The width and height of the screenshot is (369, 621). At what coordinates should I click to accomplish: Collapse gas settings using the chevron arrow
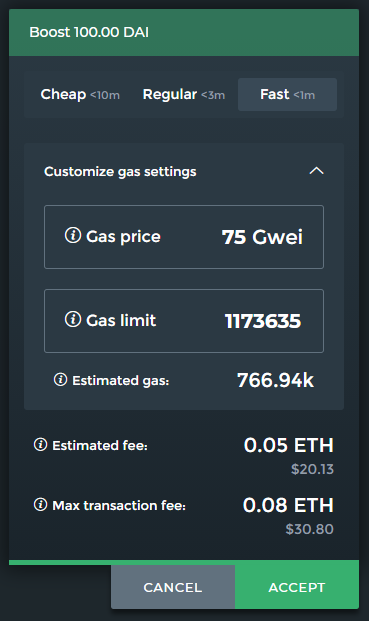point(316,171)
